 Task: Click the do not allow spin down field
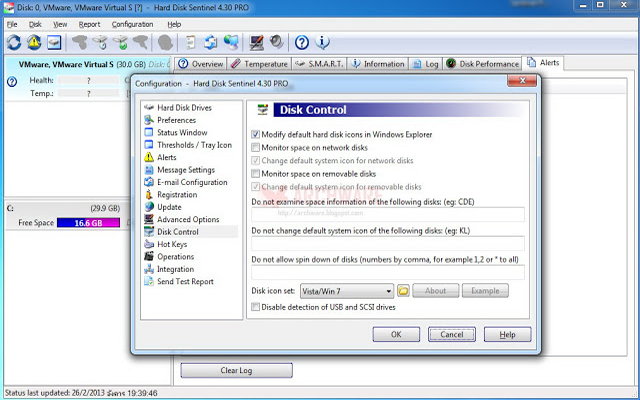tap(388, 272)
